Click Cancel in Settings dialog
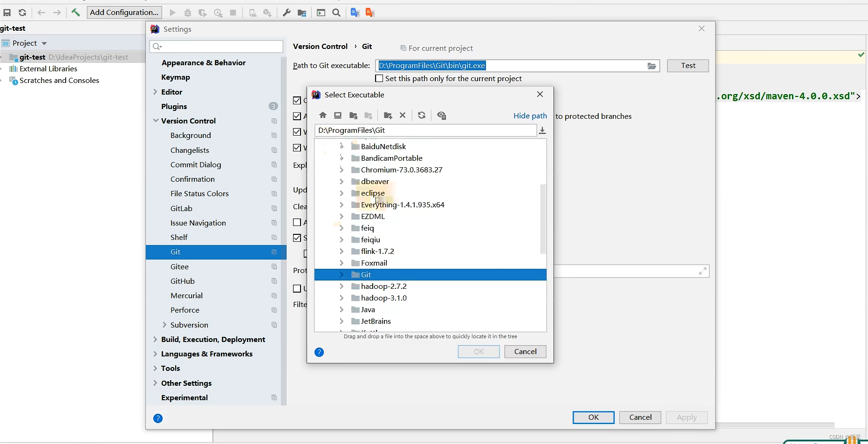This screenshot has height=444, width=868. (640, 417)
